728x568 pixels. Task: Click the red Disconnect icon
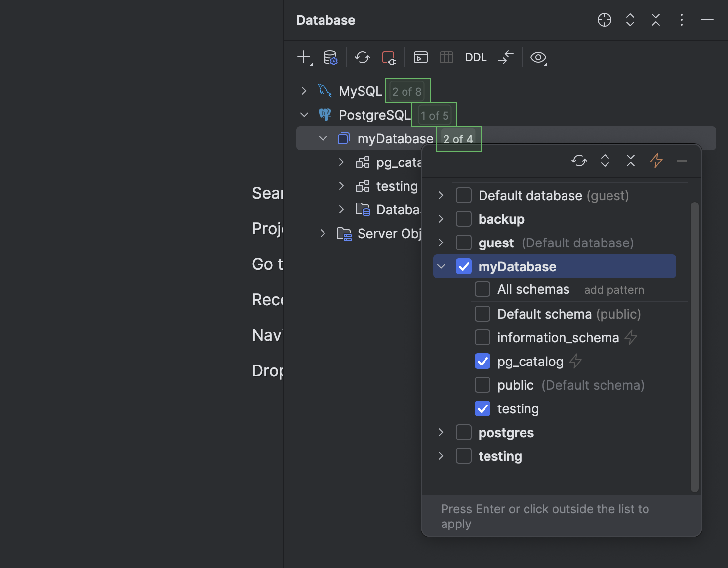pos(389,57)
